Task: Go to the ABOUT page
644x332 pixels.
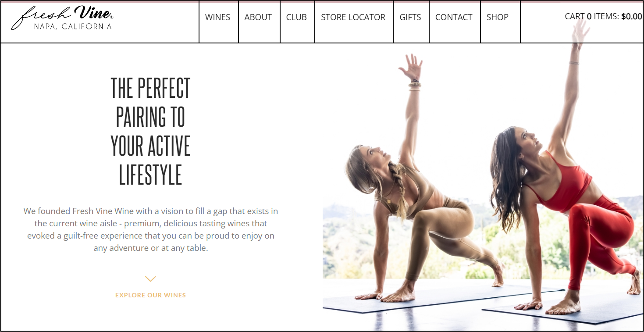Action: click(x=258, y=18)
